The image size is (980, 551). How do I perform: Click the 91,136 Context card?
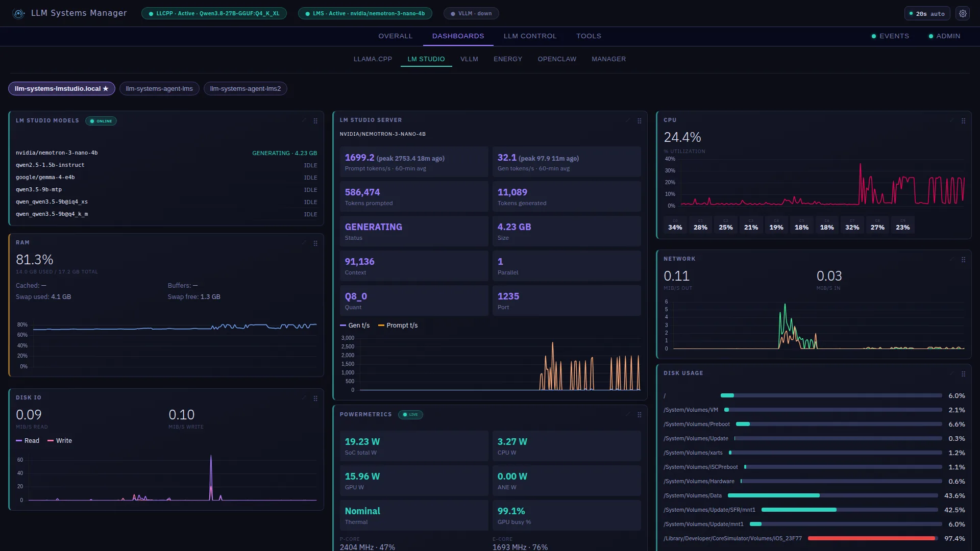point(414,266)
